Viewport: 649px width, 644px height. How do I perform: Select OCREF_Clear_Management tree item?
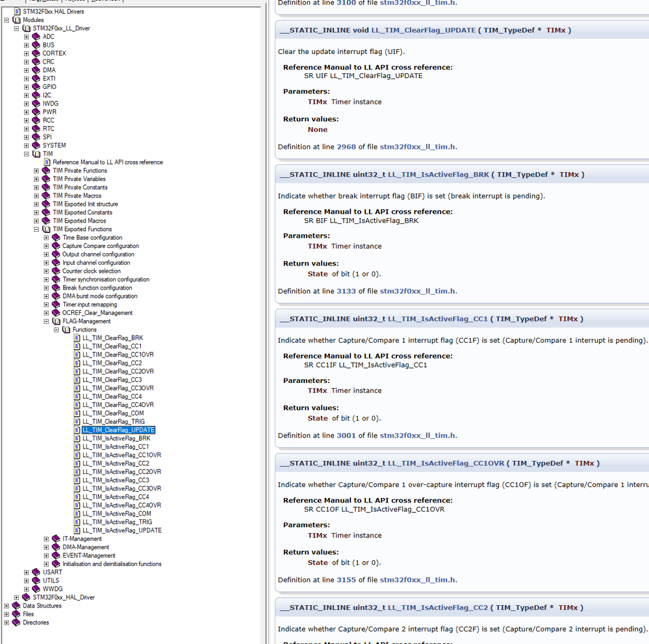97,313
